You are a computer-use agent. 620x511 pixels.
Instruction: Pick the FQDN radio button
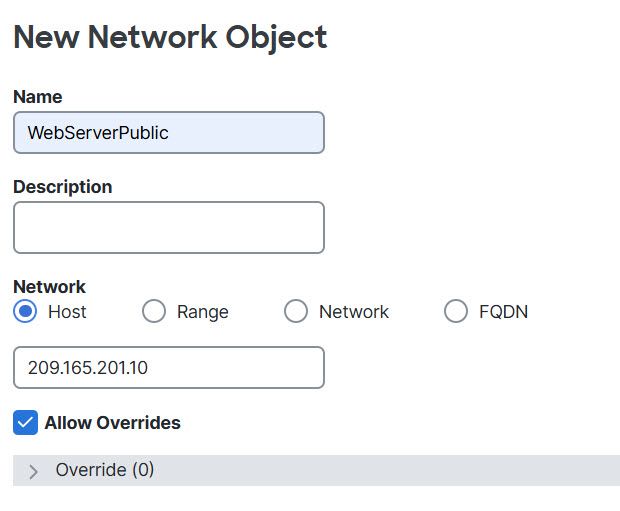[456, 311]
